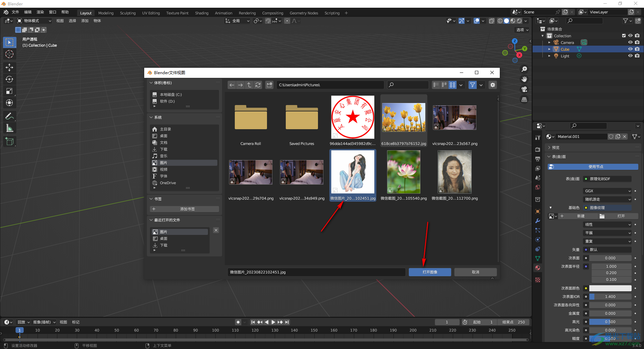Screen dimensions: 644x349
Task: Open the 文件 menu
Action: click(x=15, y=12)
